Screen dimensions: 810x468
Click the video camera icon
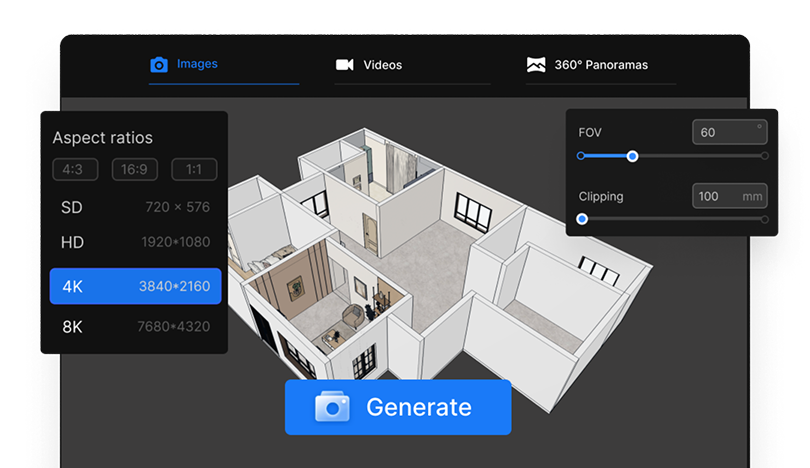tap(344, 65)
